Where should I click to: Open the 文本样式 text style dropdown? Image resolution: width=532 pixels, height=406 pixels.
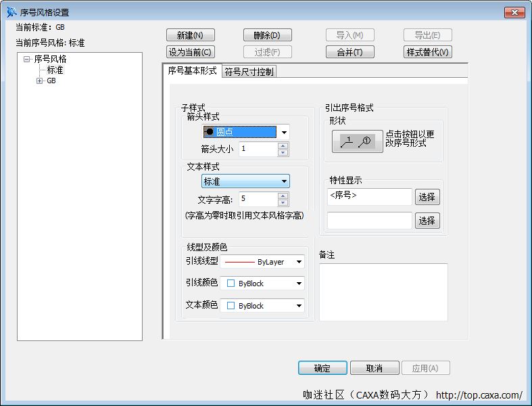coord(285,181)
